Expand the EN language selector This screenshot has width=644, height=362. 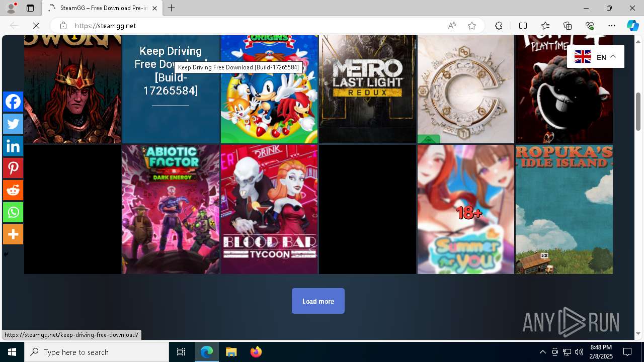tap(595, 57)
